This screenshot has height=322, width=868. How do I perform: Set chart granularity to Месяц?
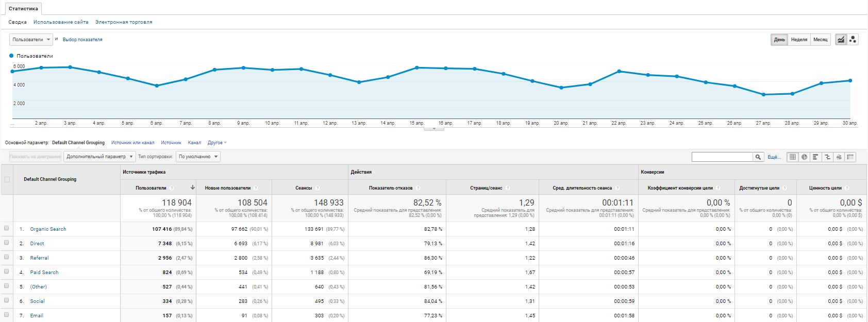[x=820, y=40]
